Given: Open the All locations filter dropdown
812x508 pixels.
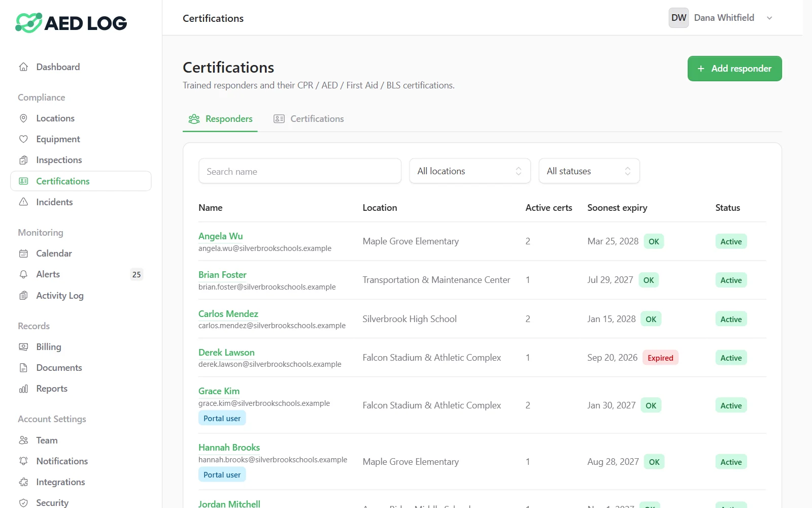Looking at the screenshot, I should point(470,171).
